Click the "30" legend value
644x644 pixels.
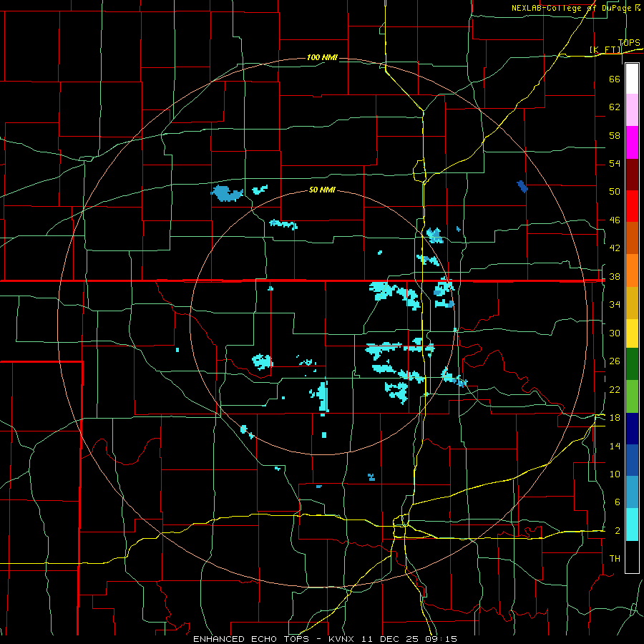point(615,333)
